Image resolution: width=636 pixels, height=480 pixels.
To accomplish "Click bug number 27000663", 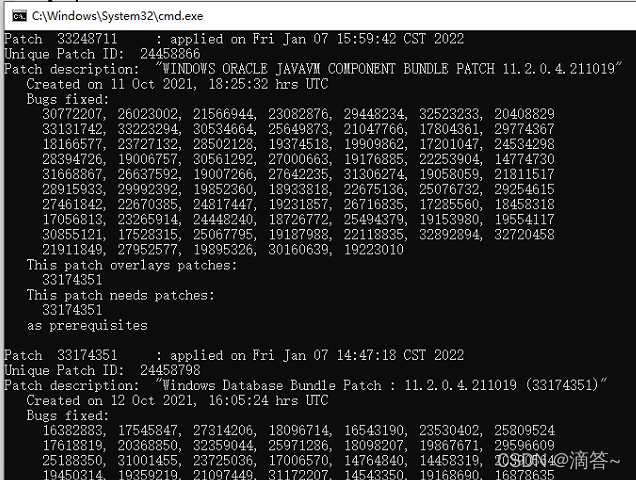I will click(299, 159).
